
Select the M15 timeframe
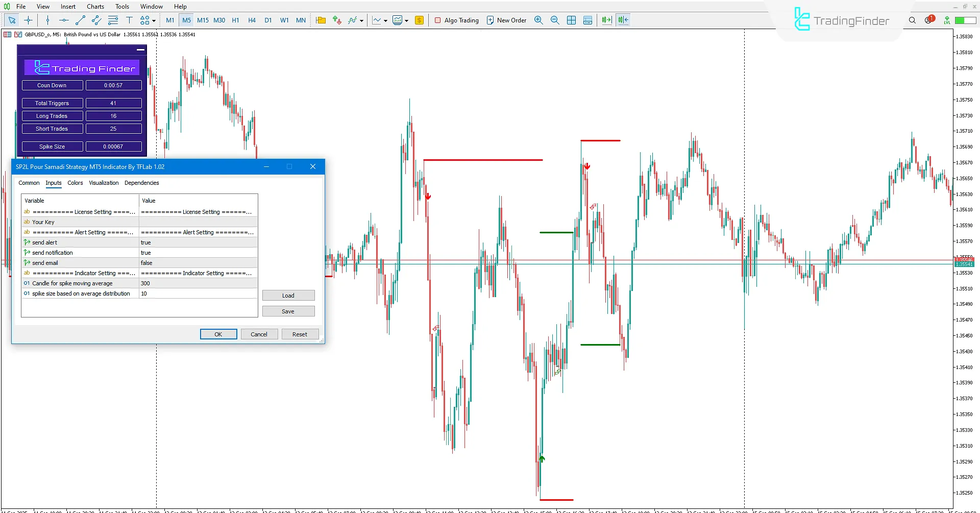[x=203, y=20]
